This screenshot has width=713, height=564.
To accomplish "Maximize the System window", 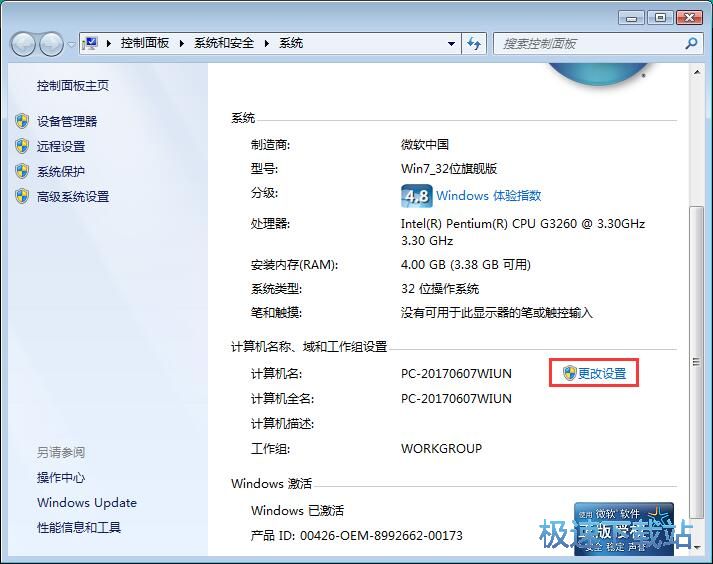I will click(660, 18).
